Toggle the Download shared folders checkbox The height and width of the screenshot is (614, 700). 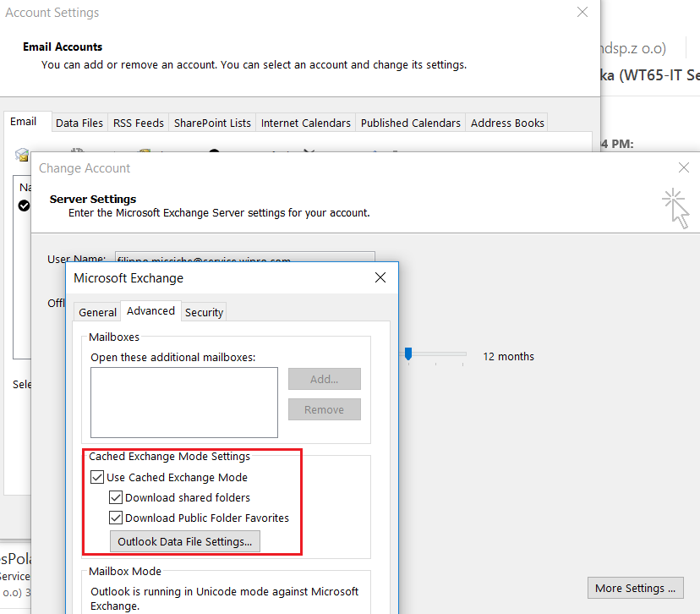click(x=116, y=497)
